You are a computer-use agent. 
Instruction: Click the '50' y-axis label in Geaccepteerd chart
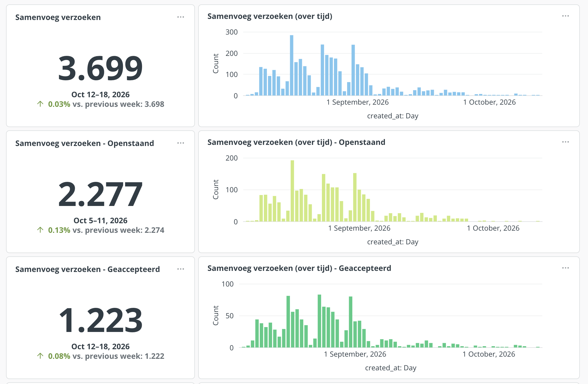[x=229, y=316]
